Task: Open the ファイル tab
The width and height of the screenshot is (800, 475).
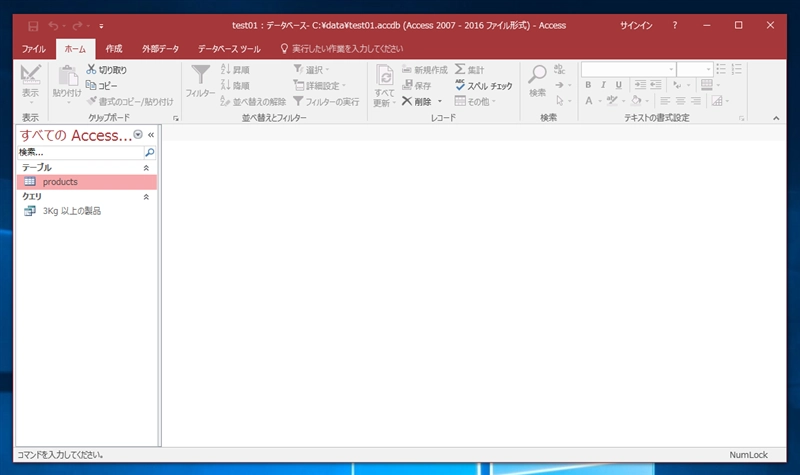Action: [x=34, y=49]
